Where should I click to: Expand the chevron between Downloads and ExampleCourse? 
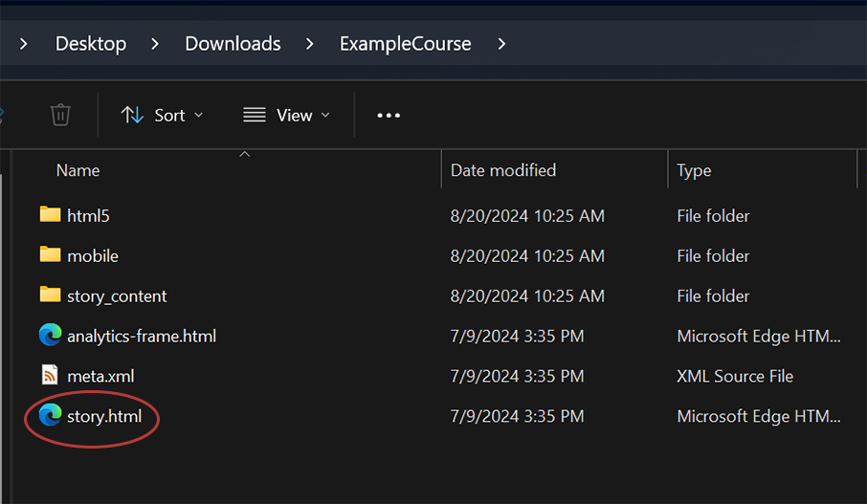(x=310, y=44)
